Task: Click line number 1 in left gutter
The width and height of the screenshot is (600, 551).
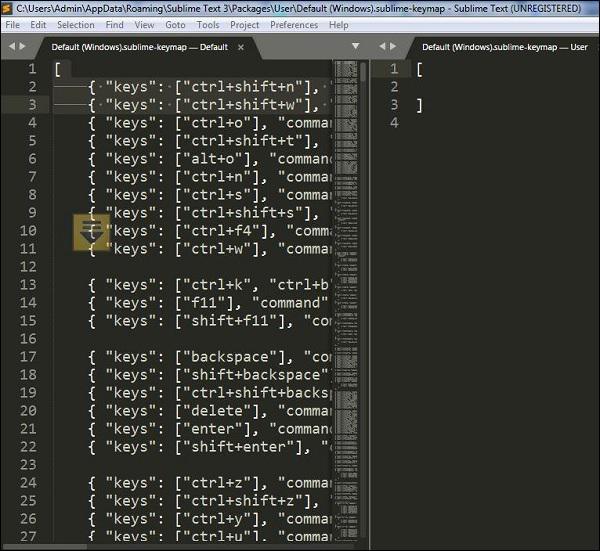Action: (32, 69)
